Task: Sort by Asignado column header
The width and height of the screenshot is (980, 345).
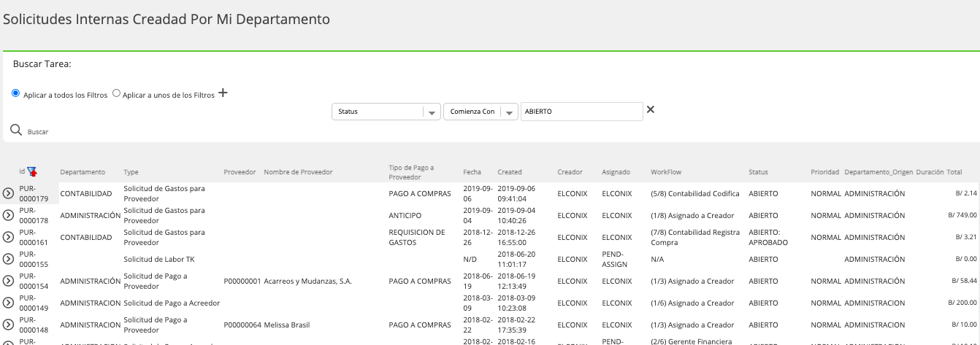Action: [x=616, y=172]
